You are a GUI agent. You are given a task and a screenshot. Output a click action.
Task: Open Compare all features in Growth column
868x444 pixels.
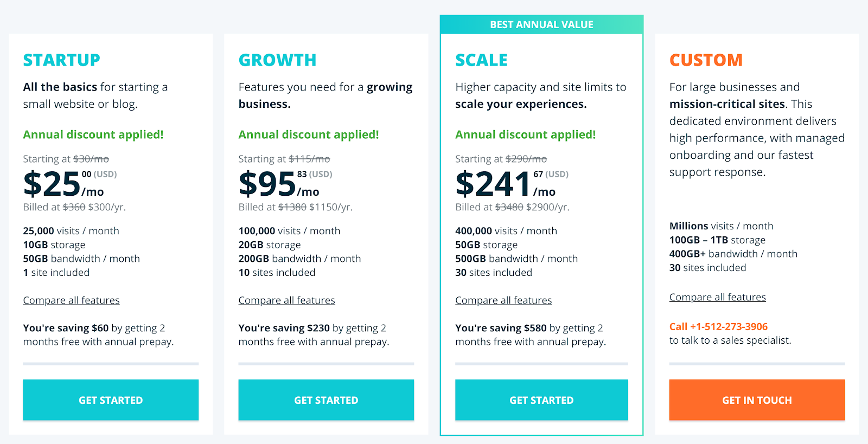tap(286, 300)
